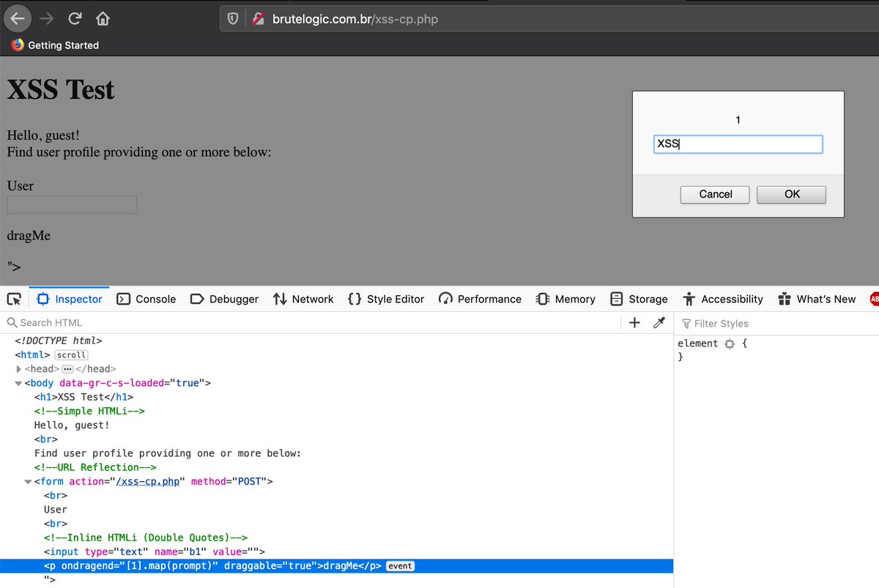Screen dimensions: 879x588
Task: Open the Accessibility tab
Action: [x=722, y=299]
